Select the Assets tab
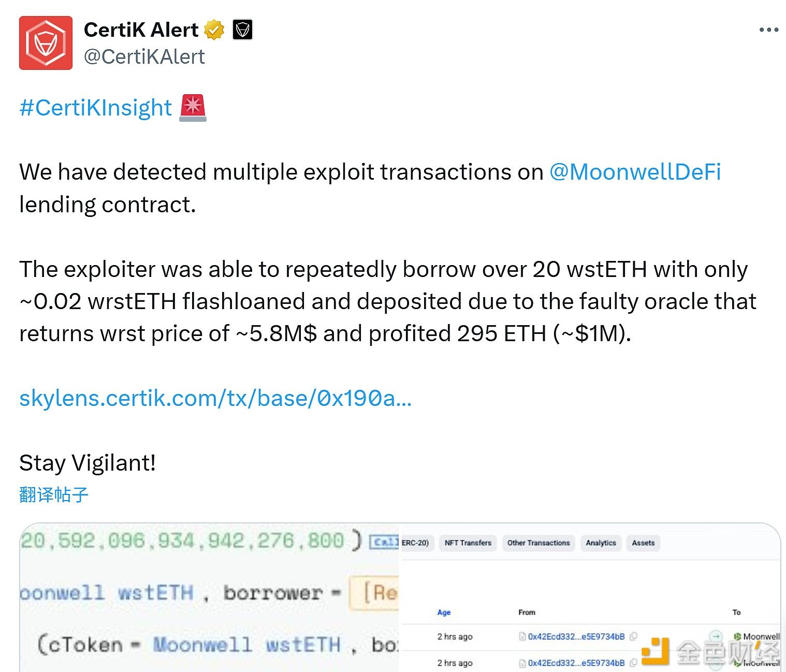The height and width of the screenshot is (672, 786). pyautogui.click(x=643, y=543)
